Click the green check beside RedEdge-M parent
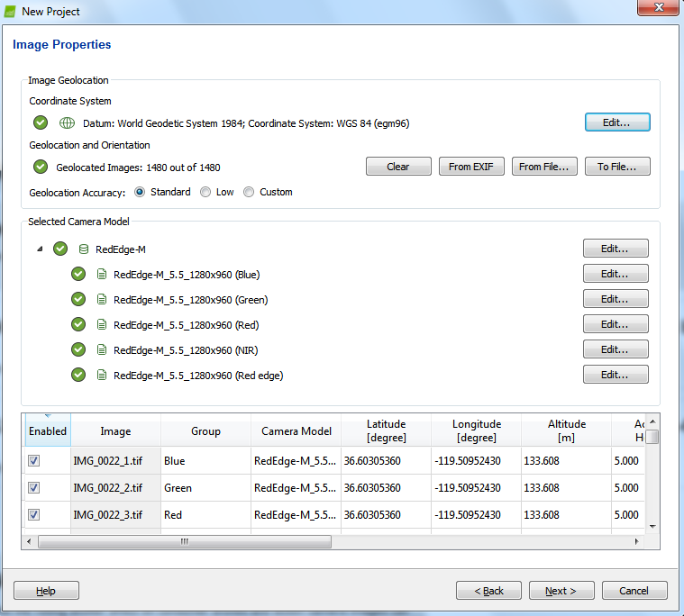The image size is (684, 616). [x=60, y=249]
